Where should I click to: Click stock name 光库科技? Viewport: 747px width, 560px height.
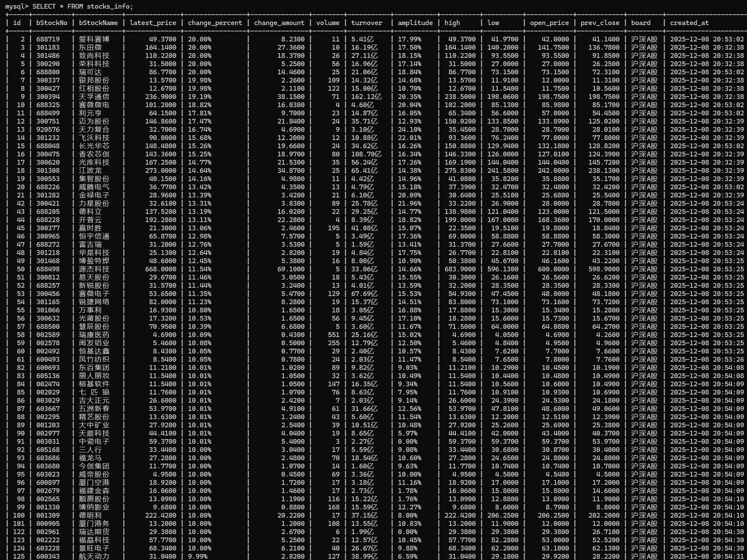pos(94,162)
